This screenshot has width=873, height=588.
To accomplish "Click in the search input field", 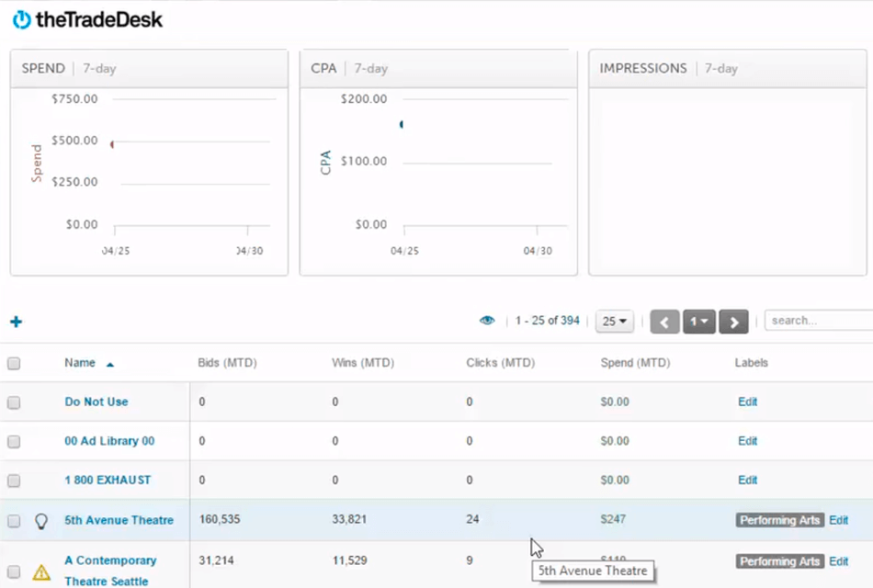I will pos(819,321).
